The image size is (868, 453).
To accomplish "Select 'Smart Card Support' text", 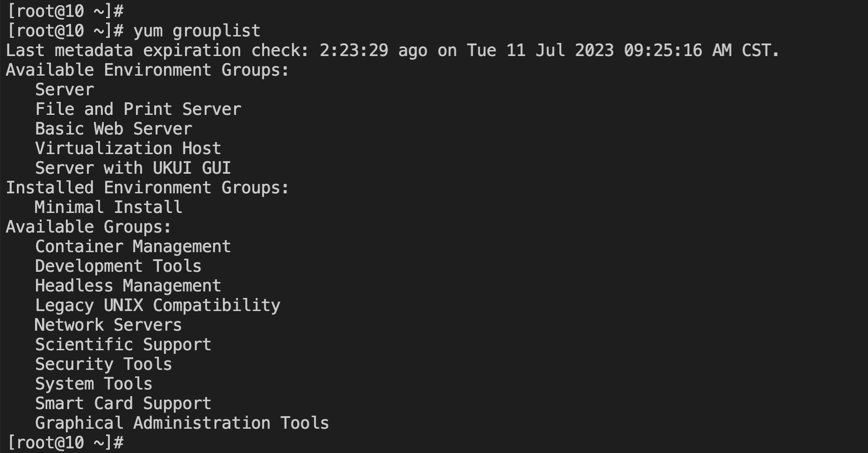I will [123, 403].
